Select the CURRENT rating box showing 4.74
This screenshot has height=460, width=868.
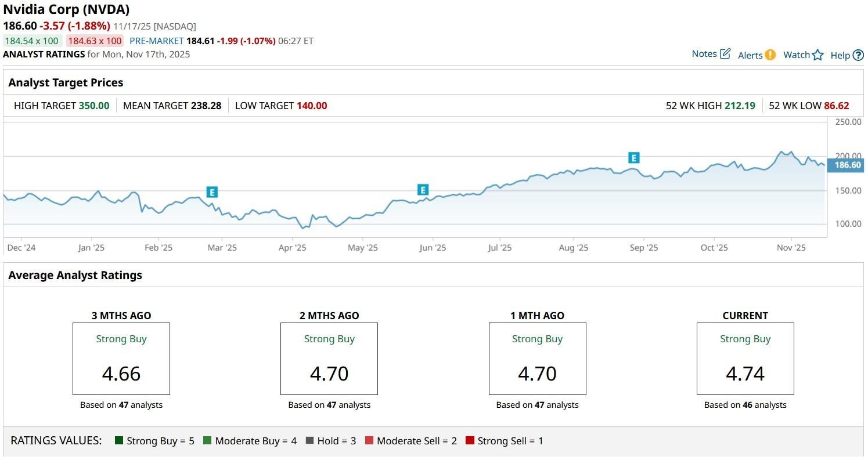(745, 358)
